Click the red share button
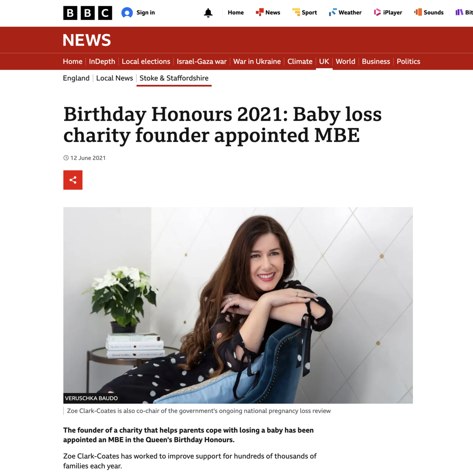 [73, 180]
